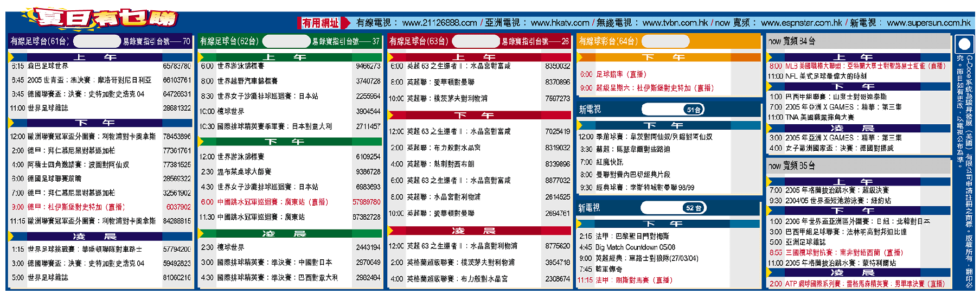Screen dimensions: 980x300
Task: Click the white pill in 有線足球台(61台) header
Action: point(97,41)
